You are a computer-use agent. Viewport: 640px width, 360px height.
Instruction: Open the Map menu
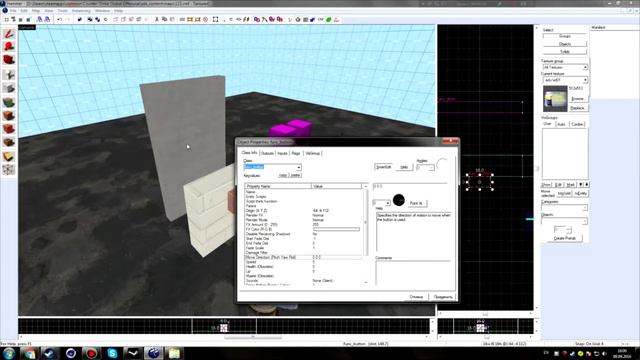tap(36, 11)
